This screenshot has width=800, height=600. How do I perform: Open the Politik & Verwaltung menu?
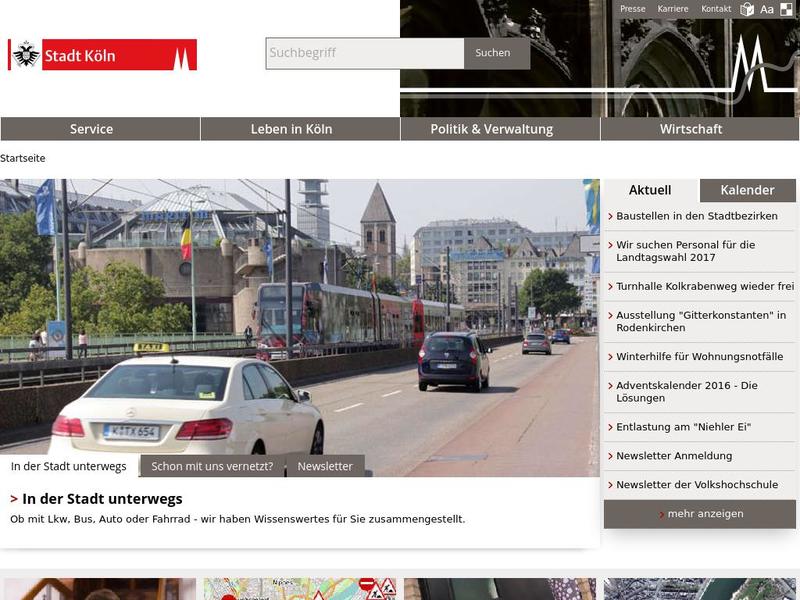coord(501,129)
